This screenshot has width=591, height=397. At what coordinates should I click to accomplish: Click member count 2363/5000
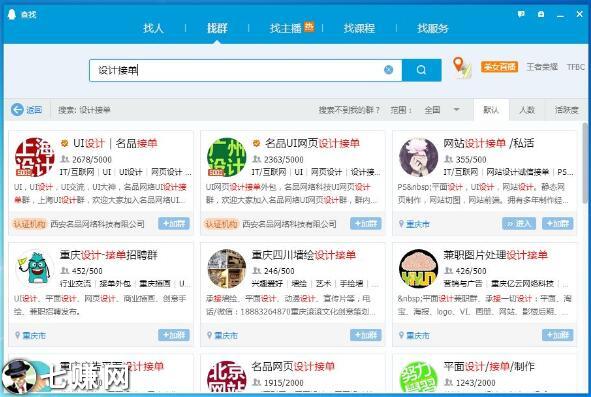[x=283, y=159]
